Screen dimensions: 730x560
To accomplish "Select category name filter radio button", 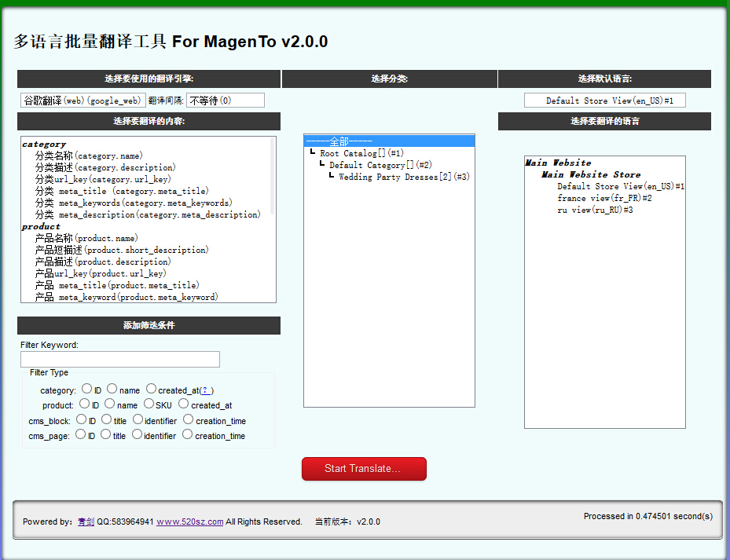I will point(112,388).
